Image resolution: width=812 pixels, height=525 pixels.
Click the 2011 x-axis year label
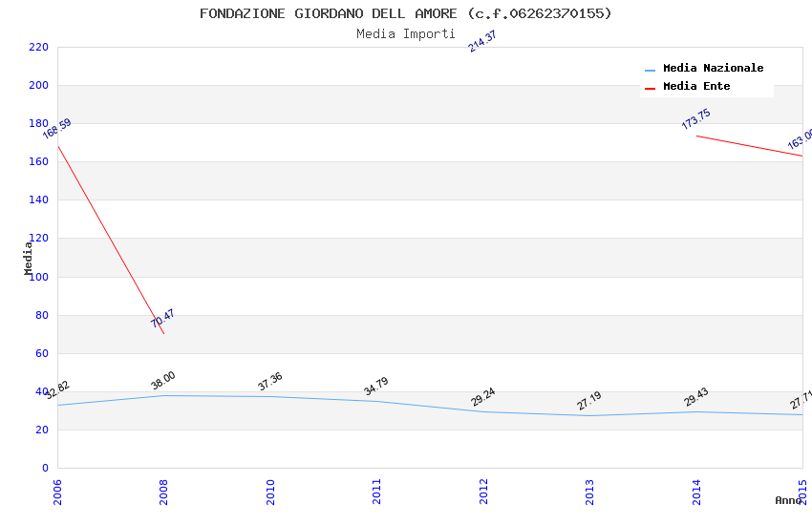coord(376,492)
